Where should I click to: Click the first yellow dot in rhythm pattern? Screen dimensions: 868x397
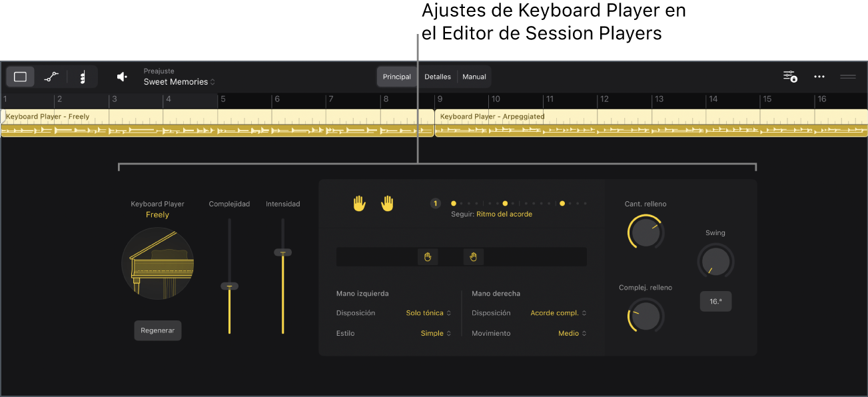454,203
